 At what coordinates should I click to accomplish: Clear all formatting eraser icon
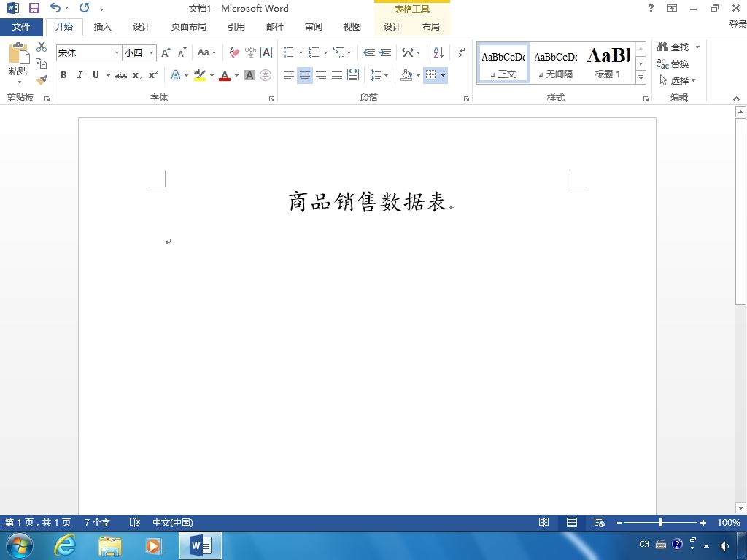(x=234, y=52)
